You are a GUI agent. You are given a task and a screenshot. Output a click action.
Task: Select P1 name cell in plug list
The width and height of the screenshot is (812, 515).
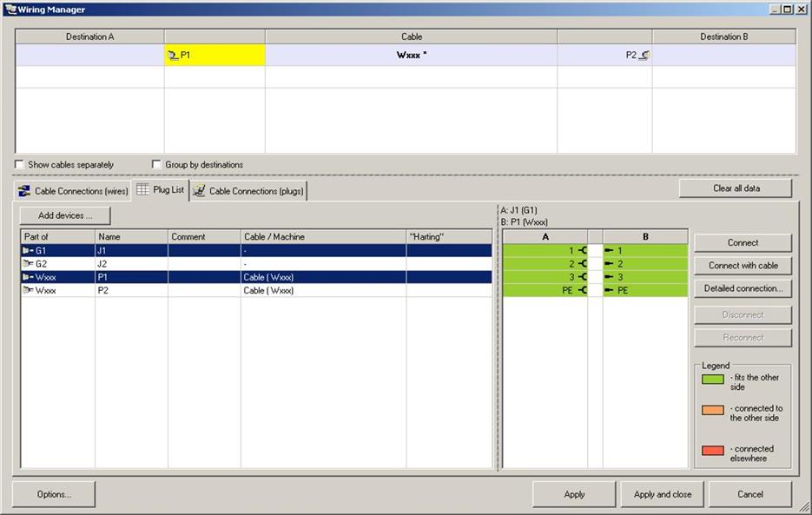131,277
